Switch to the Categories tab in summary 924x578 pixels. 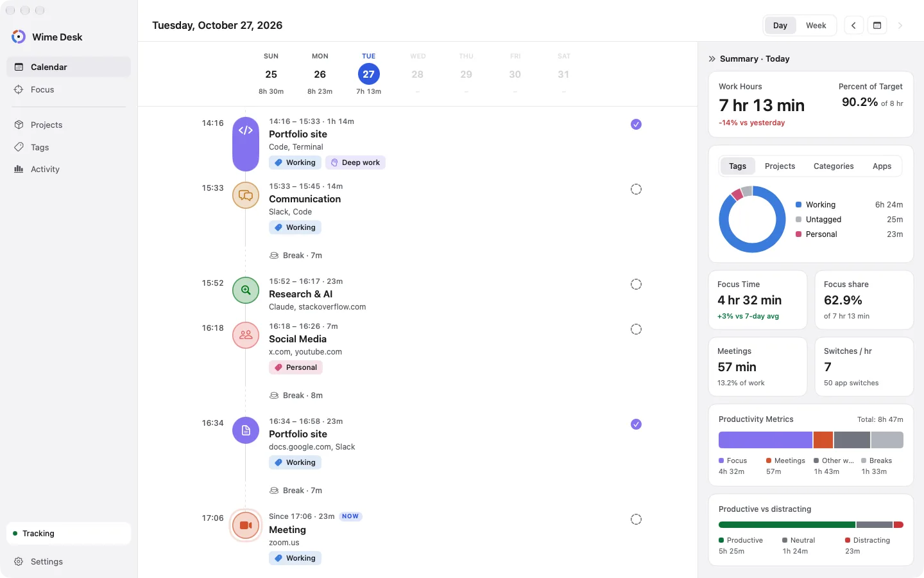point(834,166)
